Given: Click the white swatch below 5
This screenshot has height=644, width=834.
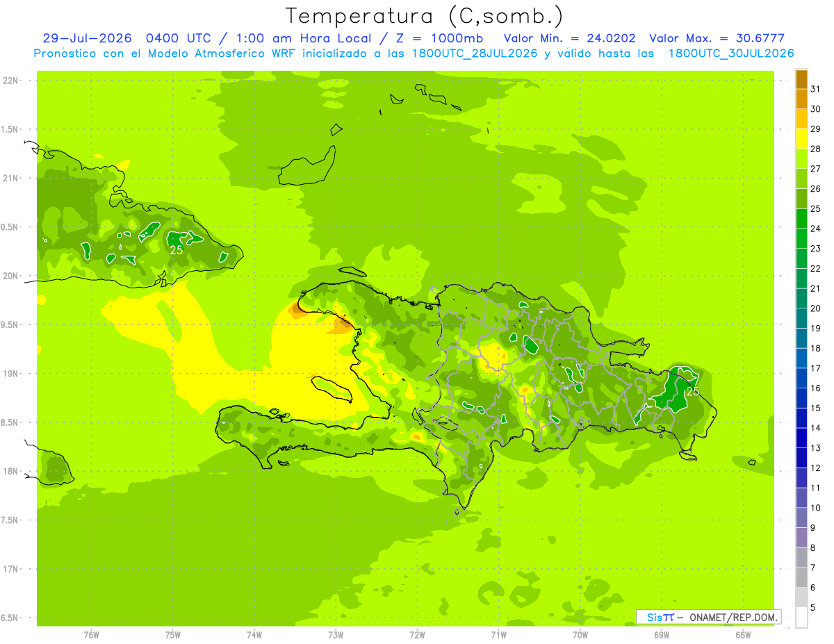Looking at the screenshot, I should (x=801, y=618).
